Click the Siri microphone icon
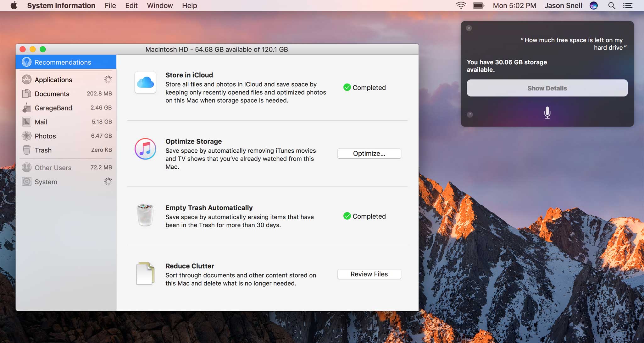Image resolution: width=644 pixels, height=343 pixels. 547,112
